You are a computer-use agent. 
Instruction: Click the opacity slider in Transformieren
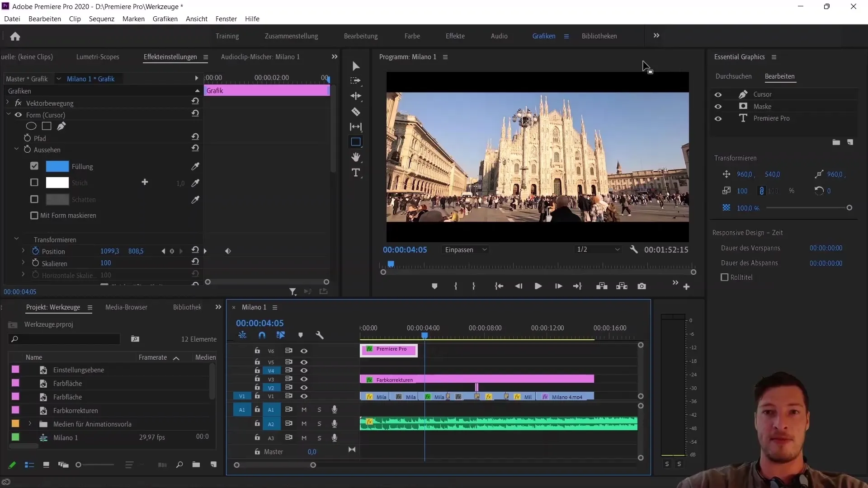coord(808,208)
